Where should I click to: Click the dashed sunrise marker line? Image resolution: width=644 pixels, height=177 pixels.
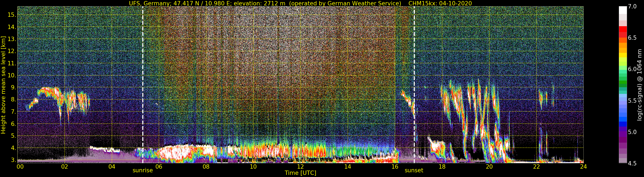pos(143,85)
